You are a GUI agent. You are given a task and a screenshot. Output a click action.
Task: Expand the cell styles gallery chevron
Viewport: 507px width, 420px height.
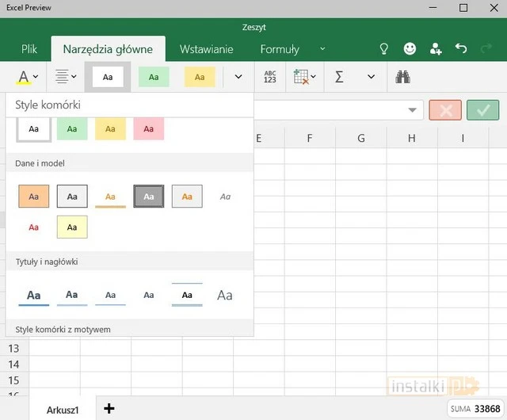coord(238,77)
